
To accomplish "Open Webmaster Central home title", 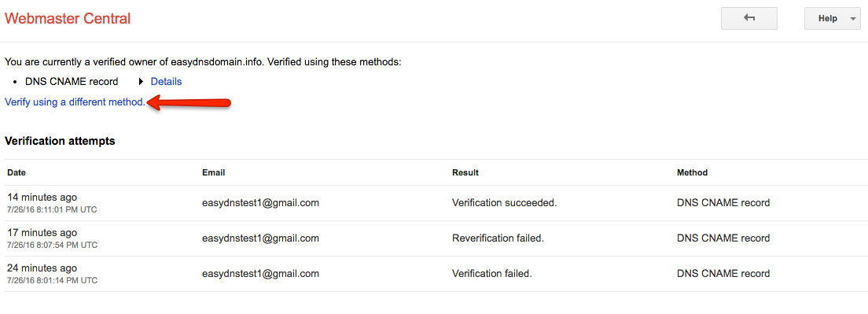I will (68, 18).
